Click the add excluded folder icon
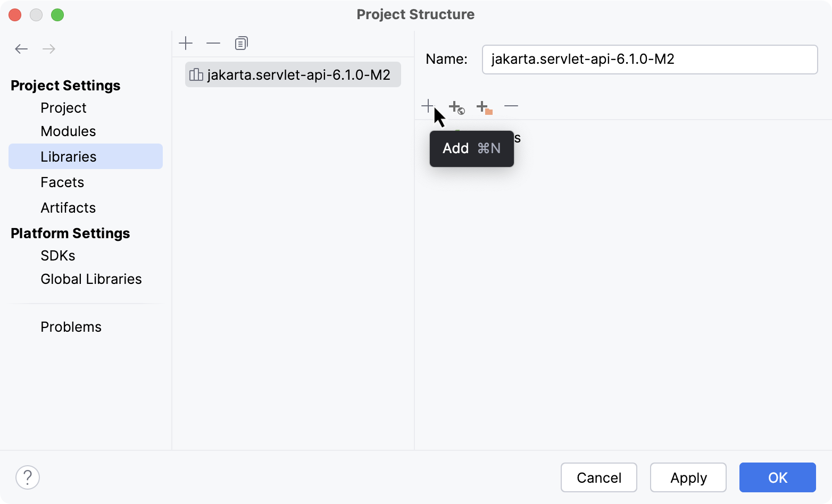The image size is (832, 504). click(x=484, y=107)
